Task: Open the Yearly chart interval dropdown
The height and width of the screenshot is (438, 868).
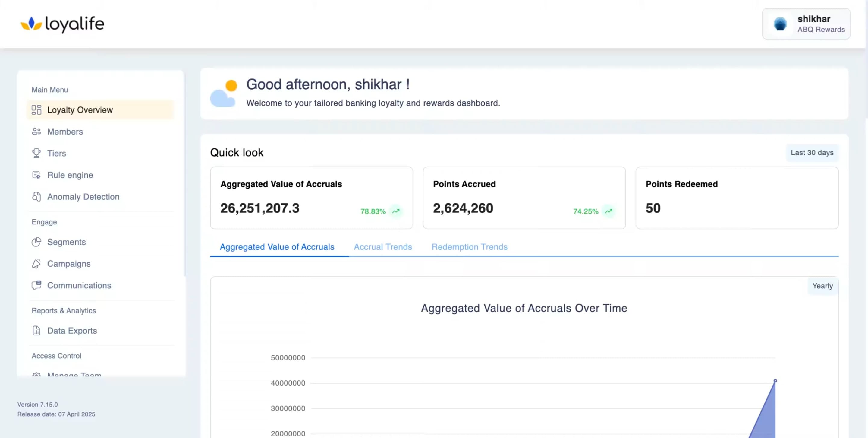Action: point(822,286)
